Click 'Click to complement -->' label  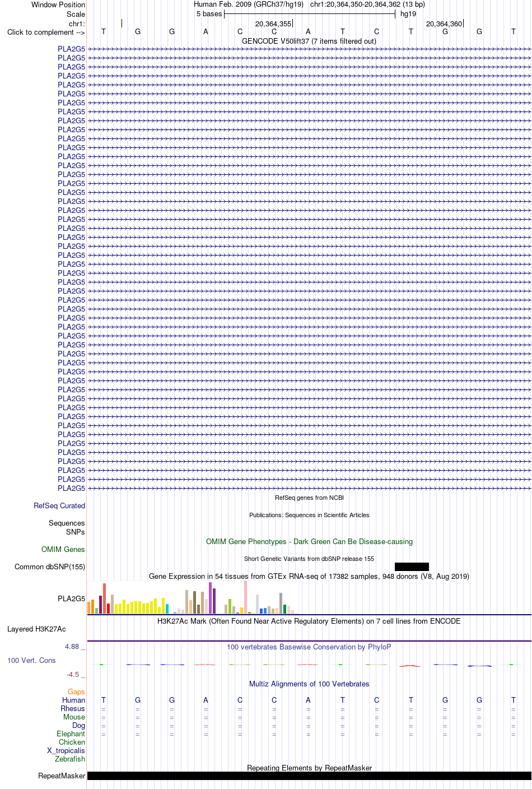coord(46,32)
